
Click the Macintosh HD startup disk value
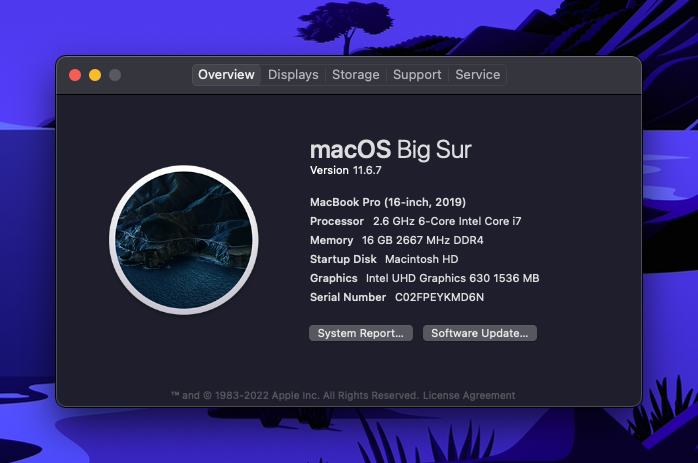[422, 259]
